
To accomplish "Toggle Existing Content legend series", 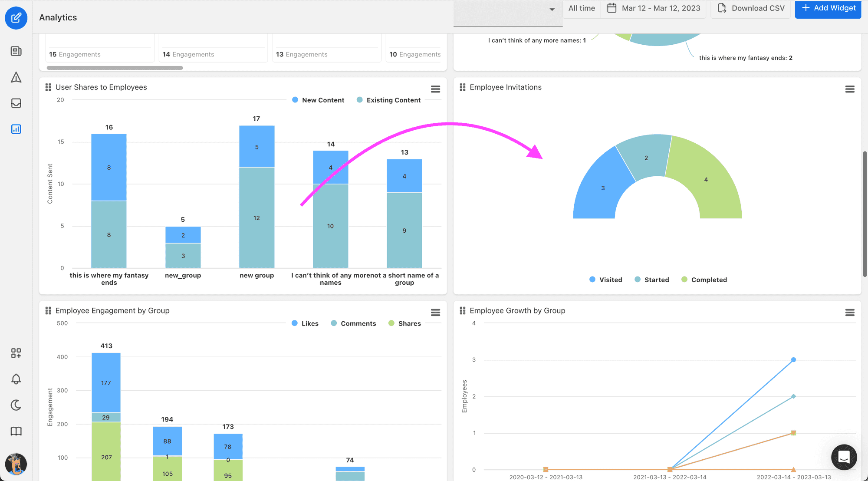I will [388, 100].
